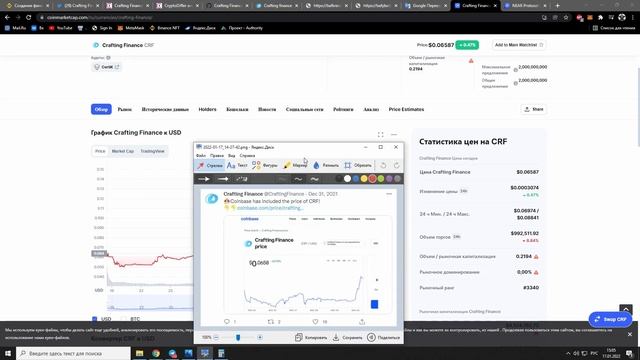
Task: Pick the white color swatch
Action: pos(347,179)
